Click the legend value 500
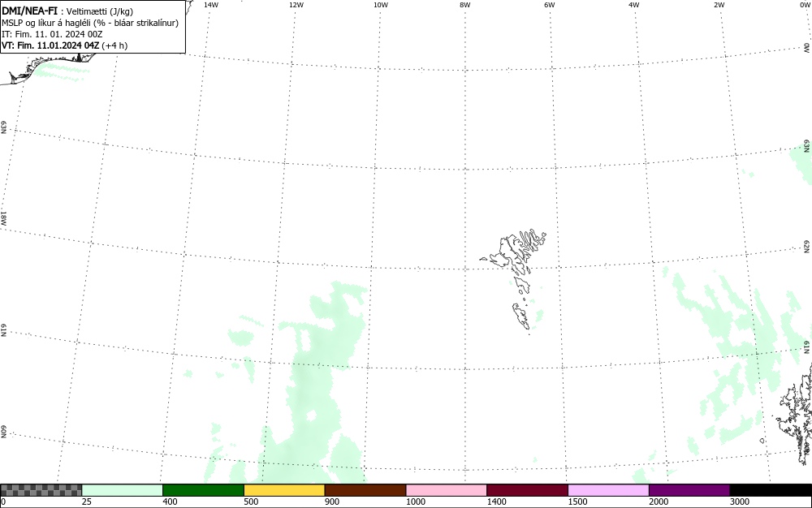The height and width of the screenshot is (508, 812). coord(251,502)
